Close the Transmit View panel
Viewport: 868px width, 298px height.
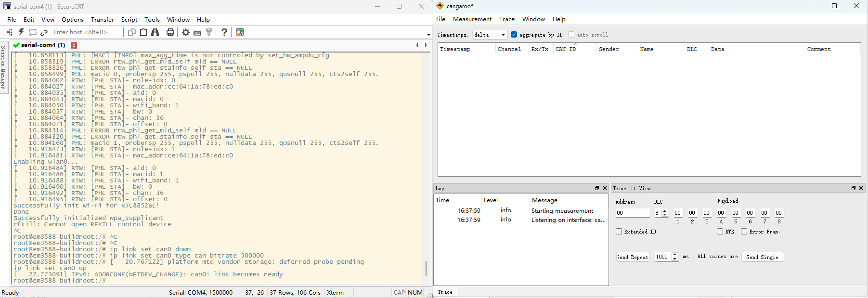click(x=862, y=188)
